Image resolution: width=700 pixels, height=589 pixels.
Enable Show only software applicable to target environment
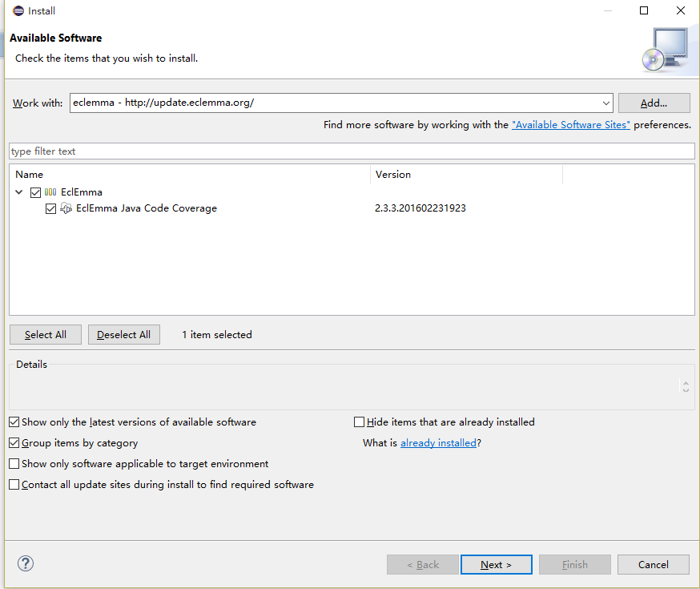14,463
